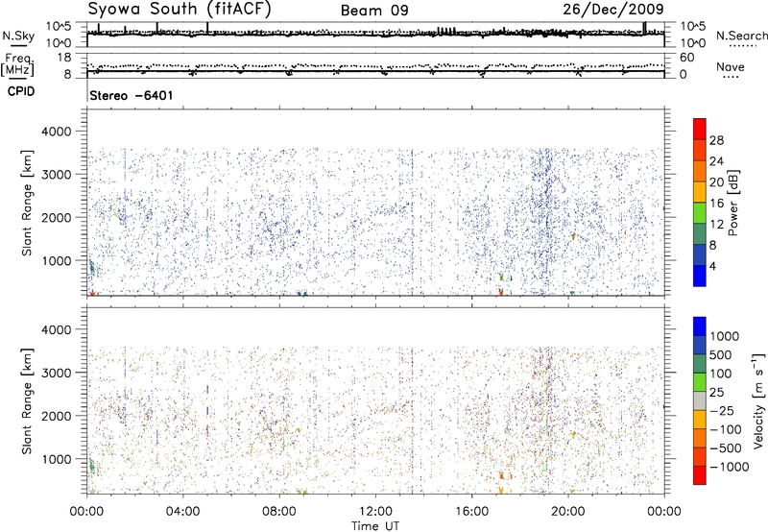Image resolution: width=768 pixels, height=532 pixels.
Task: Click the 'N.Sky' axis label
Action: tap(18, 36)
